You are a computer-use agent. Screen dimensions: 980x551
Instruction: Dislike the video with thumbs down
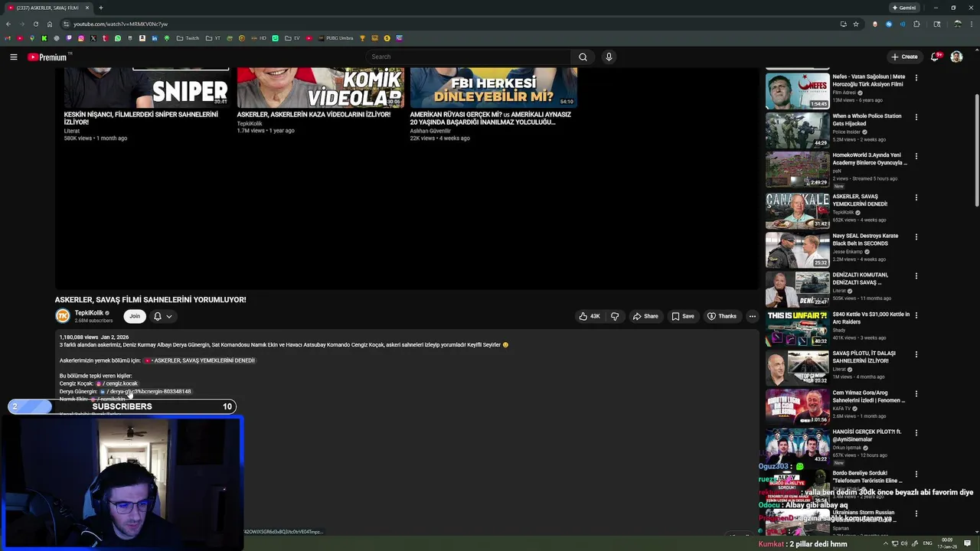pos(615,316)
